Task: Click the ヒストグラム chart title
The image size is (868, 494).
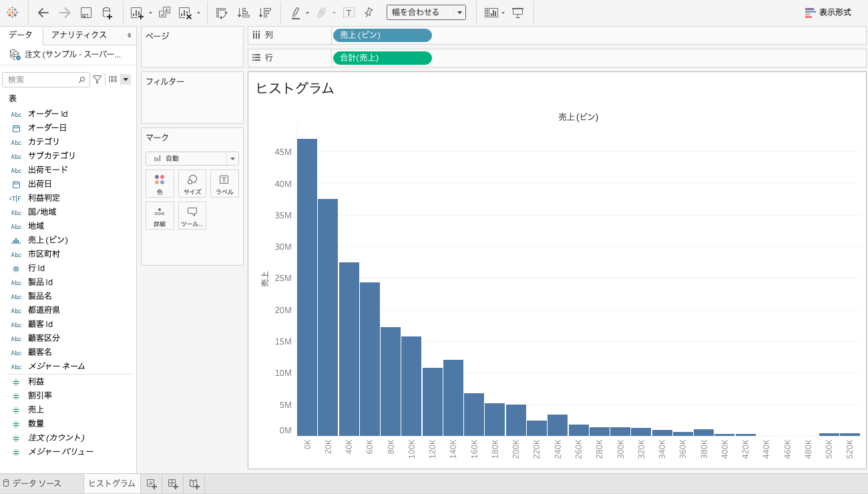Action: click(x=294, y=89)
